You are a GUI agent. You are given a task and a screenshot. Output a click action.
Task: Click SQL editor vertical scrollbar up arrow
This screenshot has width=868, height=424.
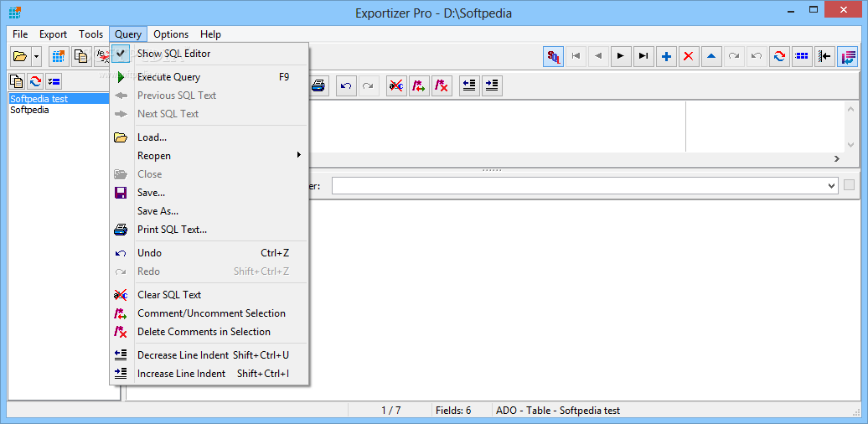pos(851,109)
